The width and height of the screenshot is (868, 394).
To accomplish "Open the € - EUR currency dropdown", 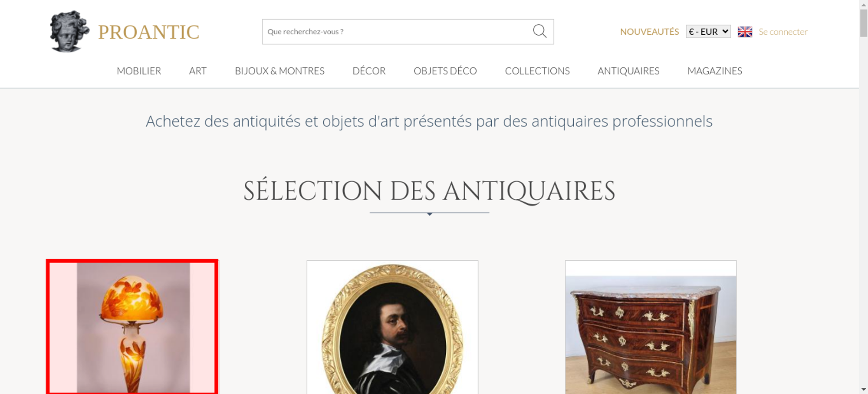I will 708,32.
